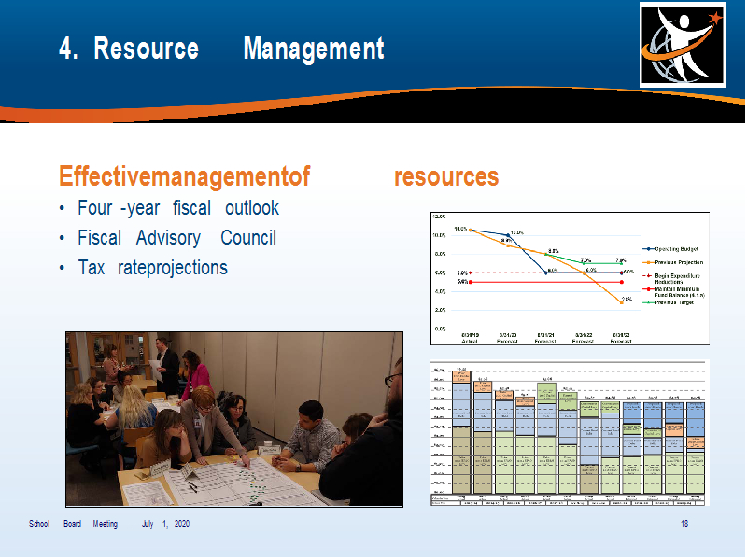Image resolution: width=747 pixels, height=560 pixels.
Task: Click the fund balance line chart
Action: pos(570,278)
